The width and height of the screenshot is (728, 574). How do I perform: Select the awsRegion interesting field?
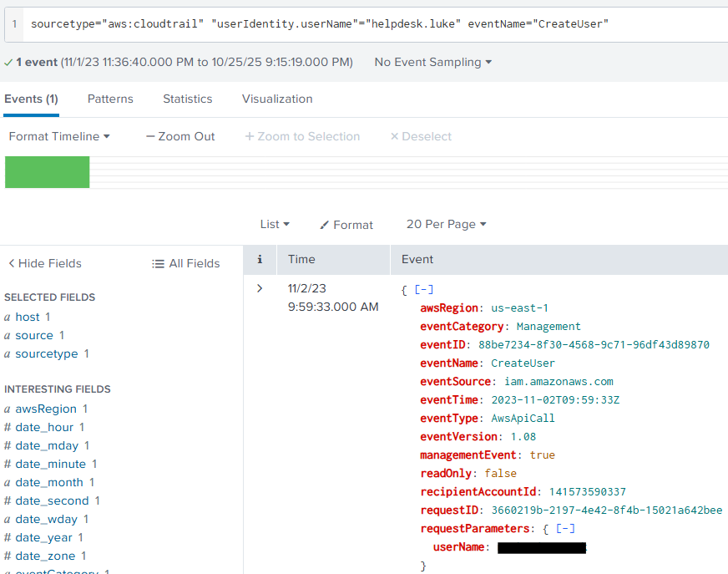point(46,409)
